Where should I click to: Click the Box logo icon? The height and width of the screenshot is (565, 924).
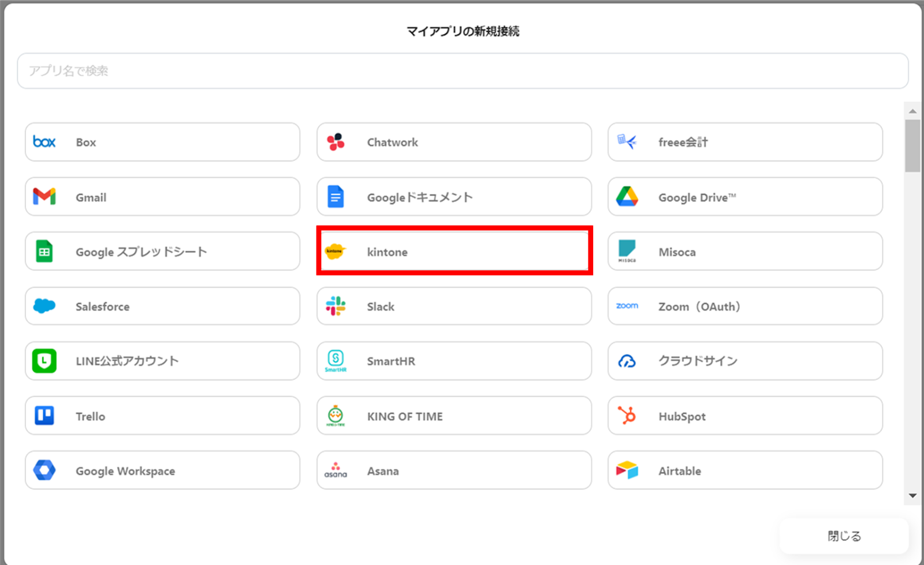pyautogui.click(x=44, y=142)
